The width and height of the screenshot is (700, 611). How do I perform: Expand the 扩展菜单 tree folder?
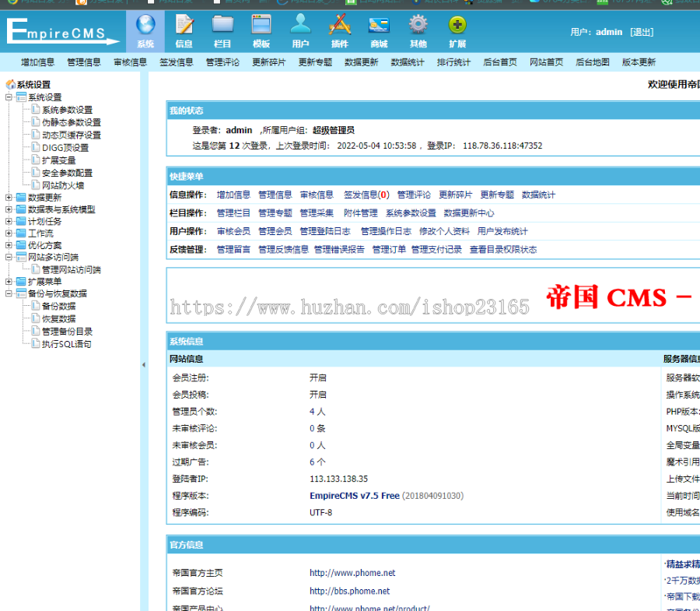click(9, 282)
